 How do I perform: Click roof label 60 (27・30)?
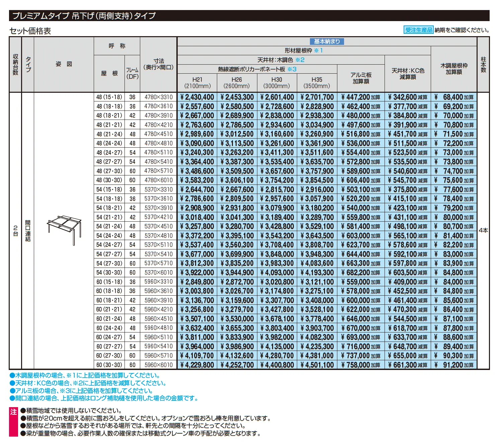pos(109,356)
